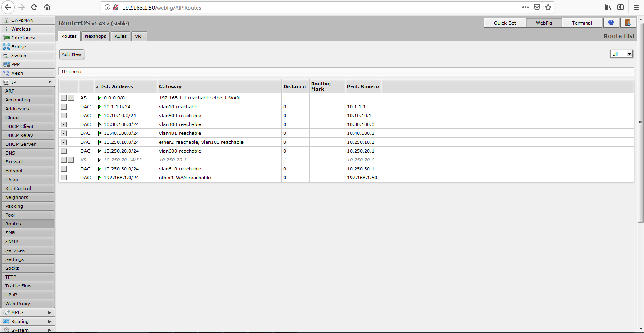Open the Wireless menu
This screenshot has width=644, height=333.
tap(27, 29)
